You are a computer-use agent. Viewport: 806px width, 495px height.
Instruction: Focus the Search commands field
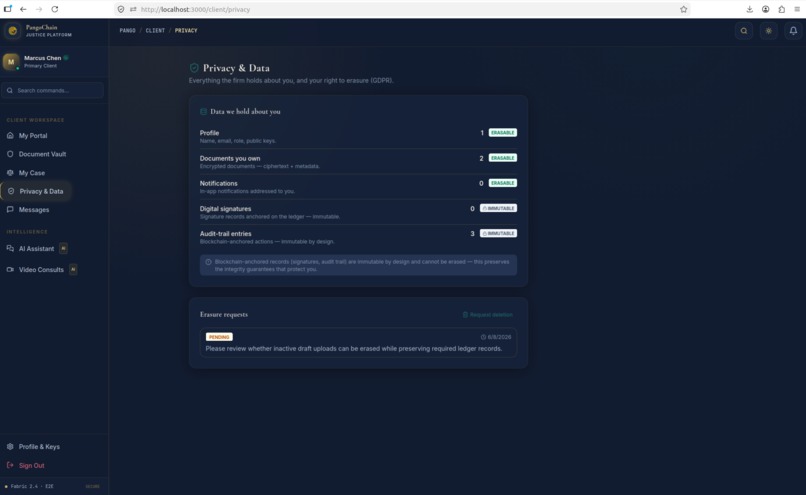click(x=52, y=90)
